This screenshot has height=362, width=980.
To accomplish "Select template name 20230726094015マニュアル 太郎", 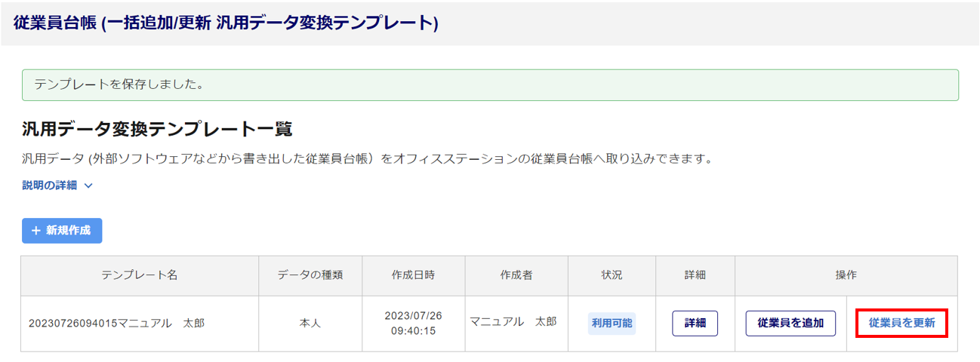I will (117, 324).
